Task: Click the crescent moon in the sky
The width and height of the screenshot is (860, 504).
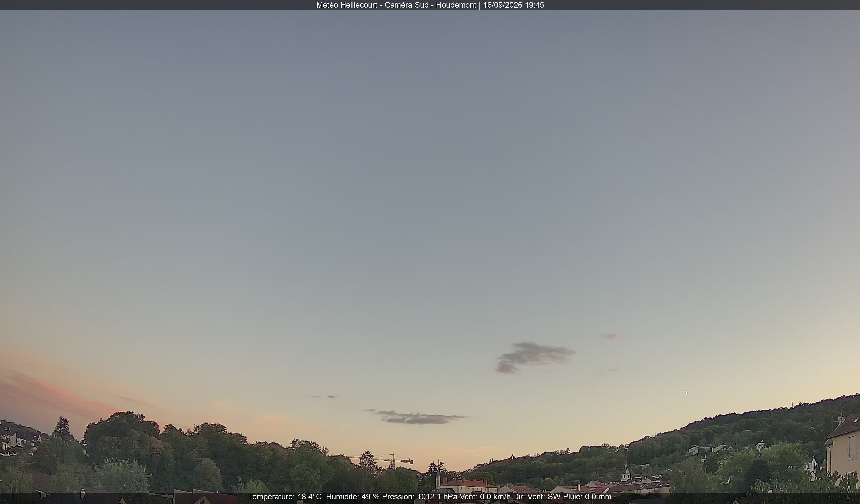Action: click(686, 393)
